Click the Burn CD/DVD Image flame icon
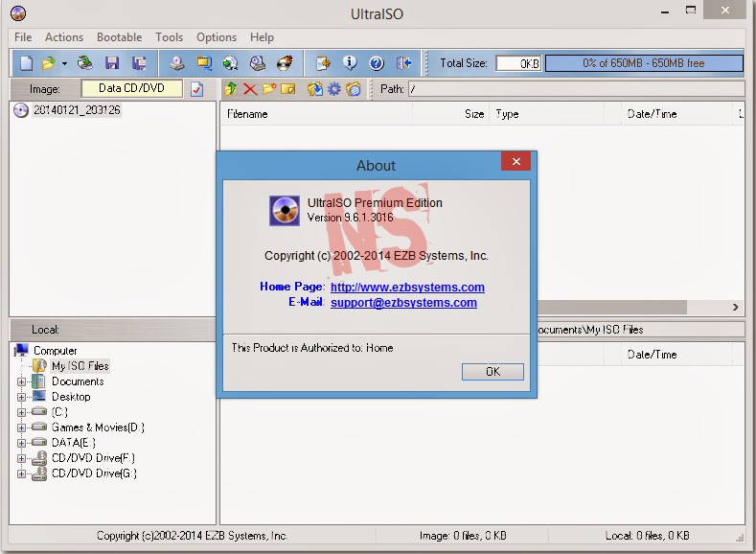Screen dimensions: 756x554 (285, 63)
